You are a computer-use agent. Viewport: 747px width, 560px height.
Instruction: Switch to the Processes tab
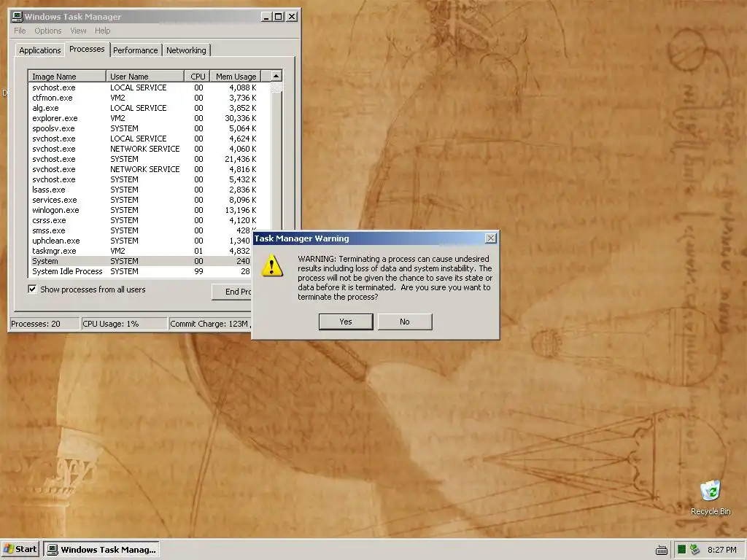point(87,49)
